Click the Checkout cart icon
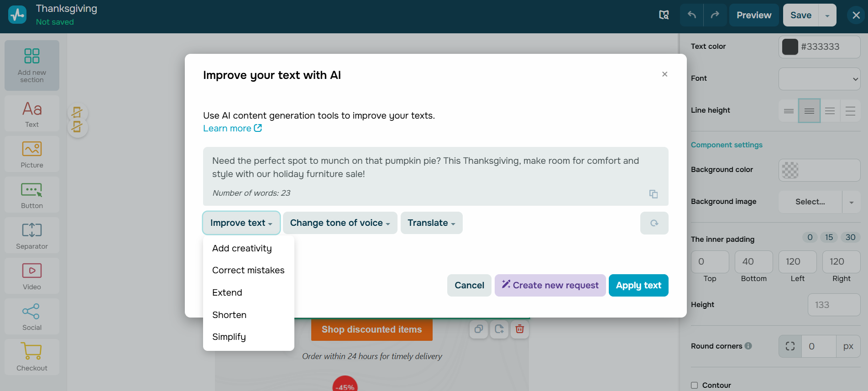868x391 pixels. [32, 352]
